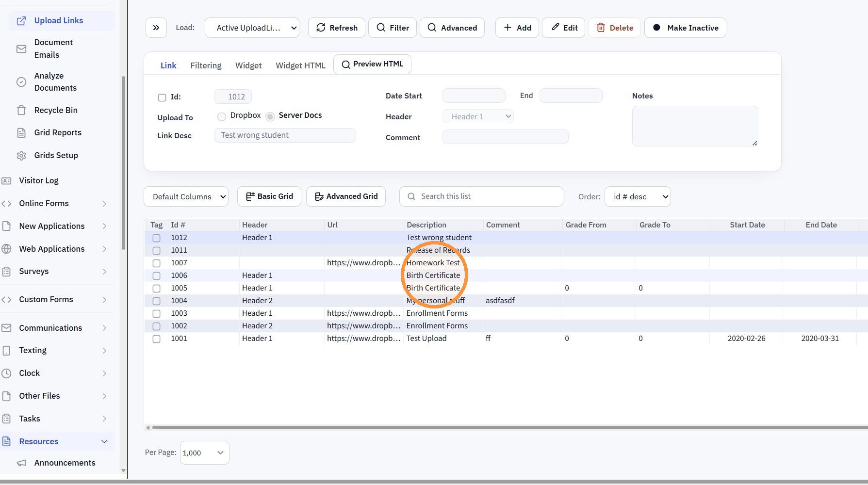Switch to the Widget HTML tab
Viewport: 868px width, 485px height.
pyautogui.click(x=300, y=65)
